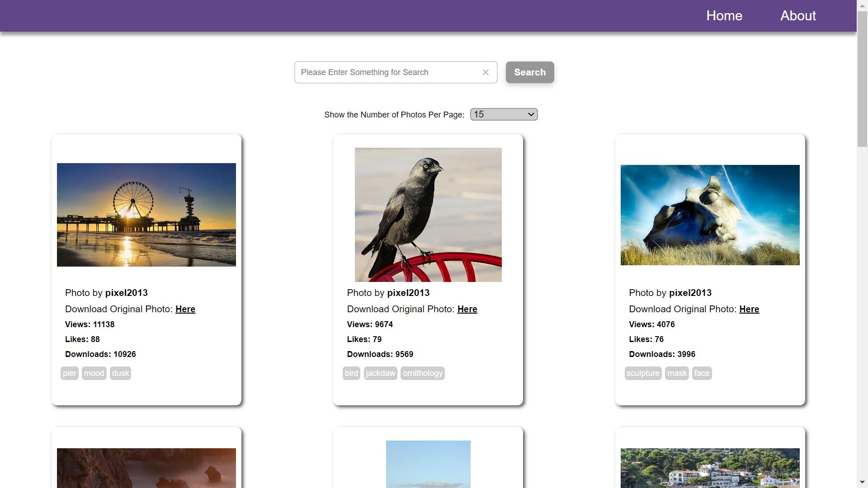This screenshot has width=868, height=488.
Task: Click Search button to submit query
Action: 530,72
